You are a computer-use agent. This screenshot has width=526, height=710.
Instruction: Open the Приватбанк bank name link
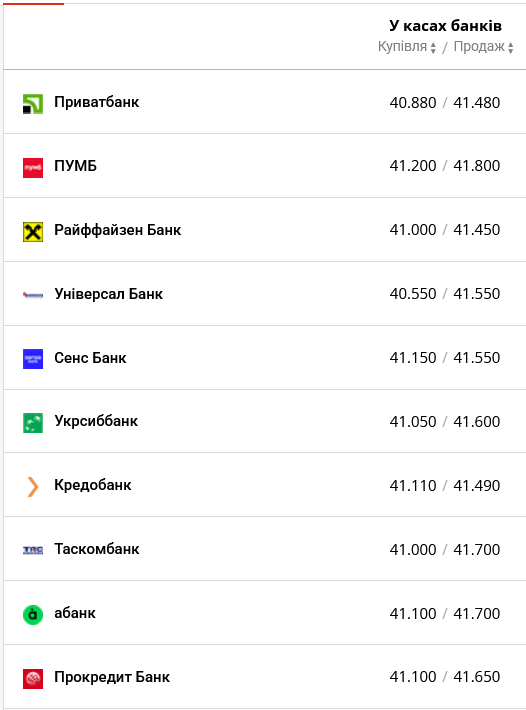[96, 102]
